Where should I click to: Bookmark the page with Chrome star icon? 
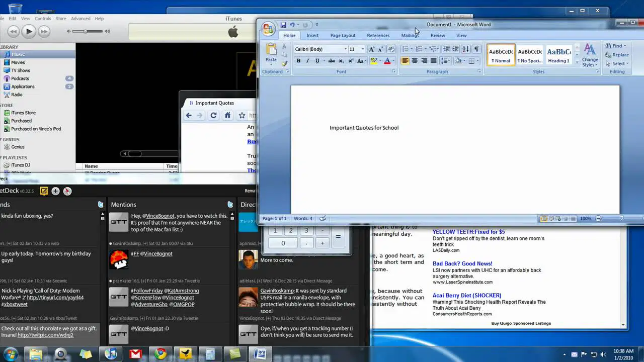(242, 116)
